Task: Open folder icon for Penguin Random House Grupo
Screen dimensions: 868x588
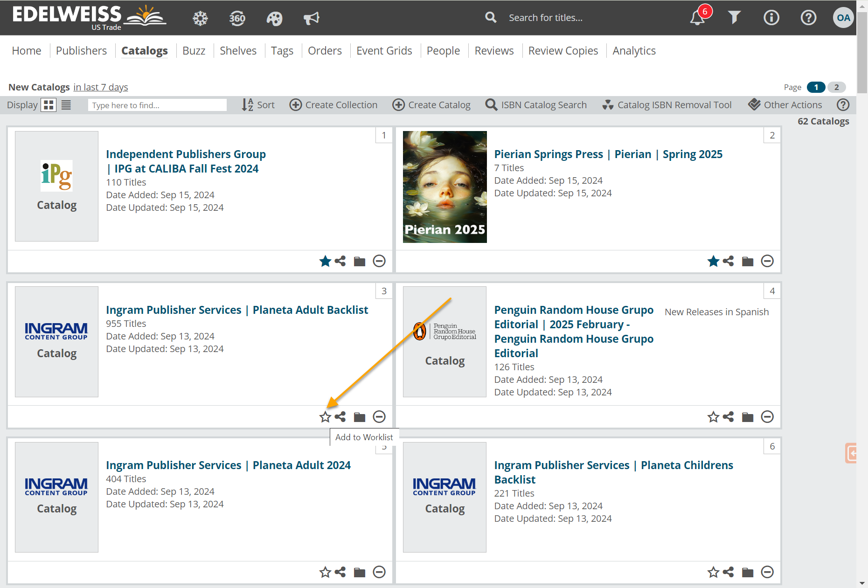Action: coord(748,417)
